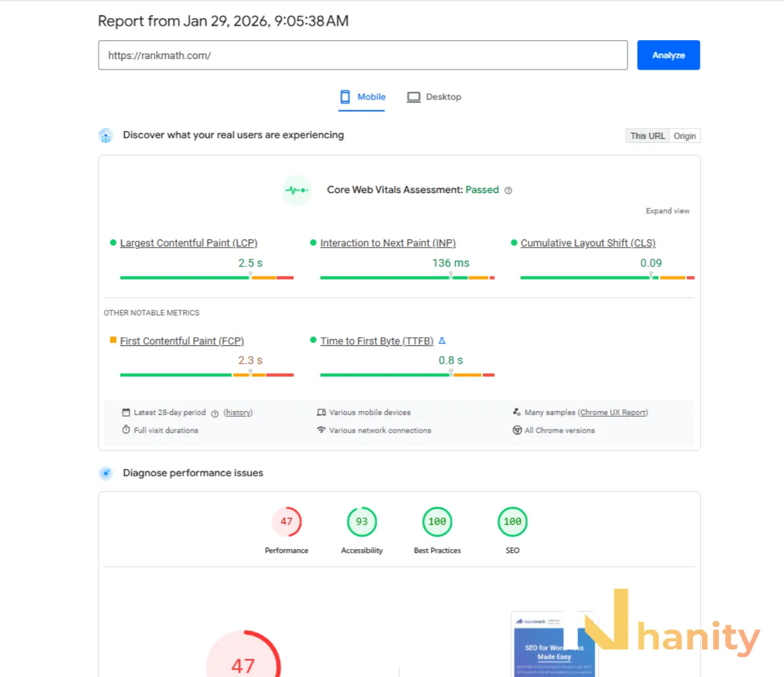Switch to the Desktop tab
Screen dimensions: 784x677
pos(434,97)
